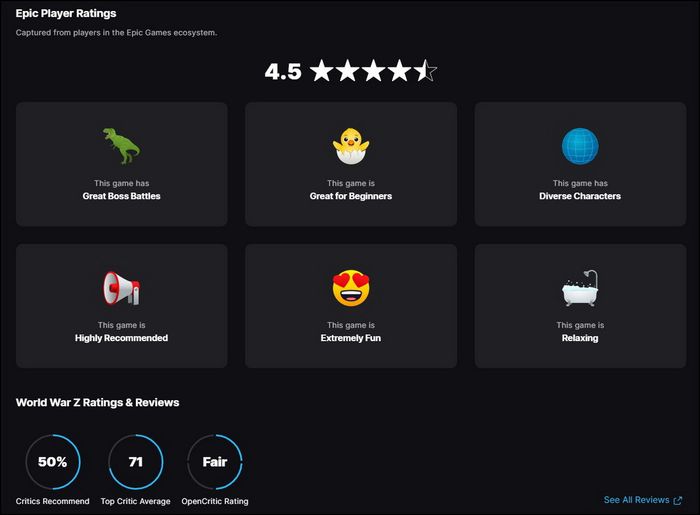Viewport: 700px width, 515px height.
Task: Click the Diverse Characters label
Action: point(580,196)
